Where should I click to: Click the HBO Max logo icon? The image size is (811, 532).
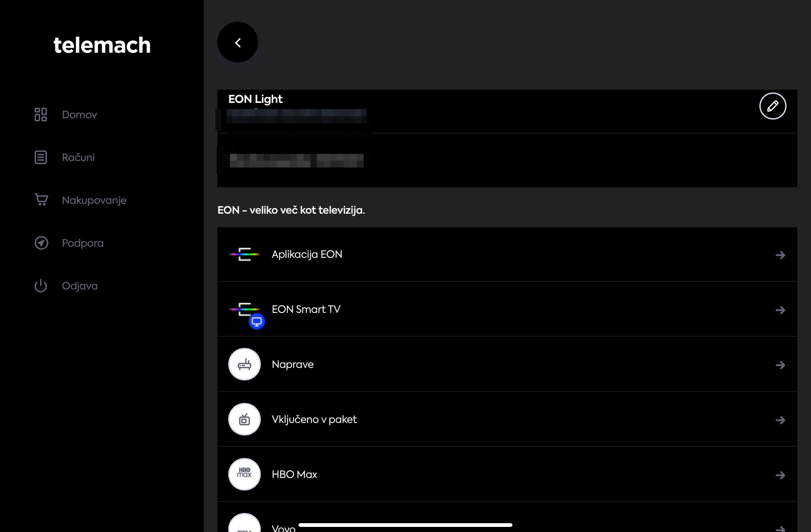(x=244, y=474)
